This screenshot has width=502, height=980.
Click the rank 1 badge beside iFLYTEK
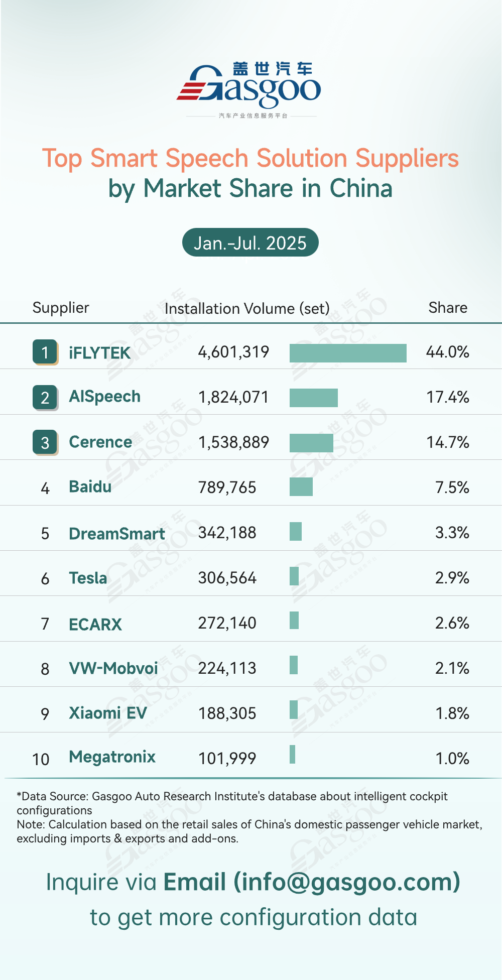click(45, 352)
